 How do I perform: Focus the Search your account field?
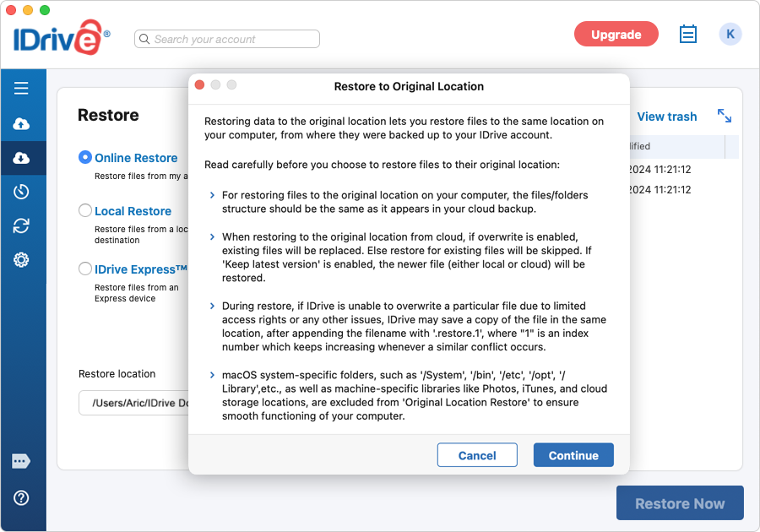[228, 39]
